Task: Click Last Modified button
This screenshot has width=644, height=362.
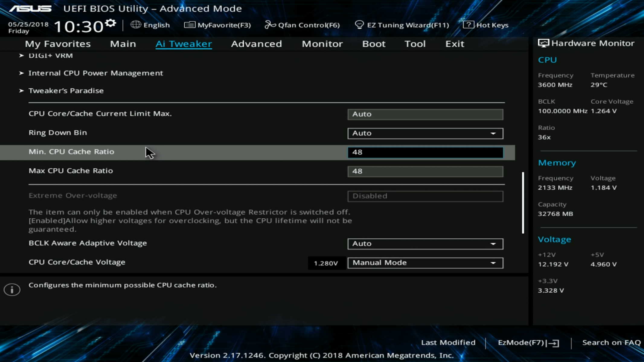Action: point(448,343)
